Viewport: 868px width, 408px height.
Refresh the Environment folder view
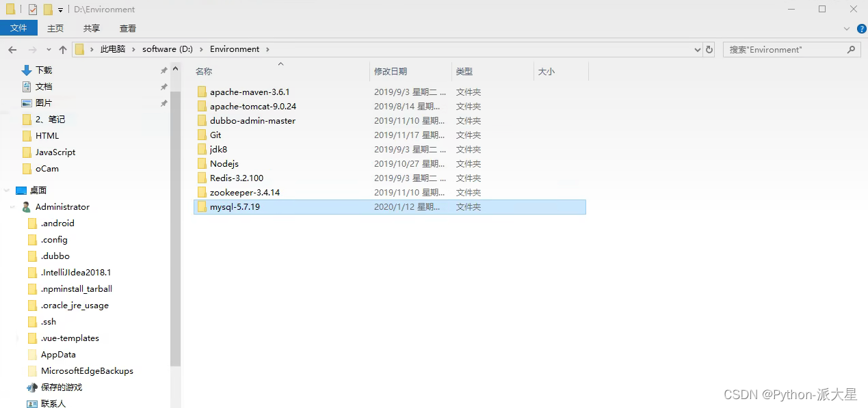pyautogui.click(x=709, y=49)
